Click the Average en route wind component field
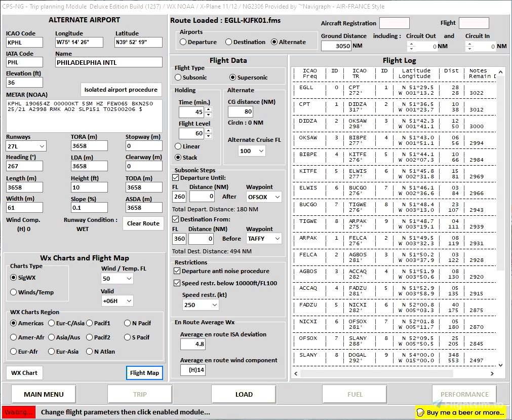 (x=193, y=370)
